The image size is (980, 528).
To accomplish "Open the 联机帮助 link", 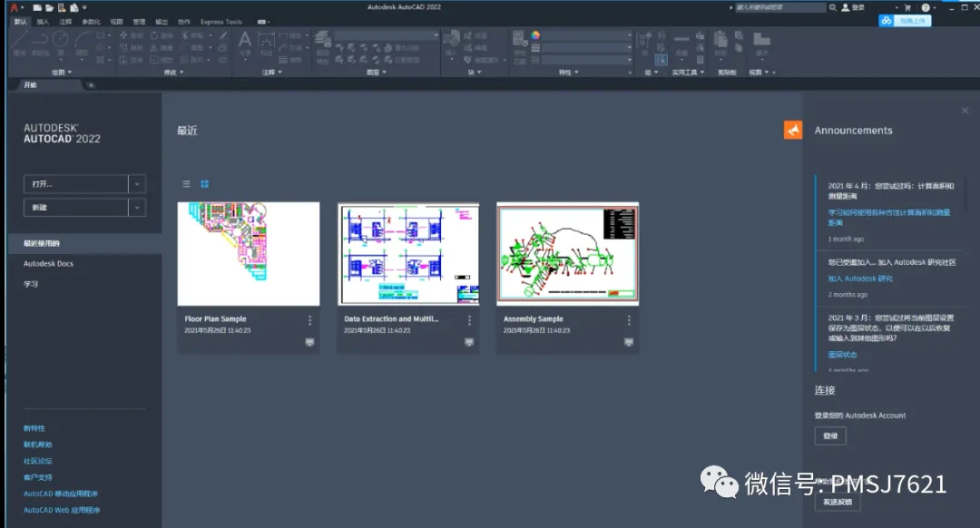I will (x=37, y=445).
